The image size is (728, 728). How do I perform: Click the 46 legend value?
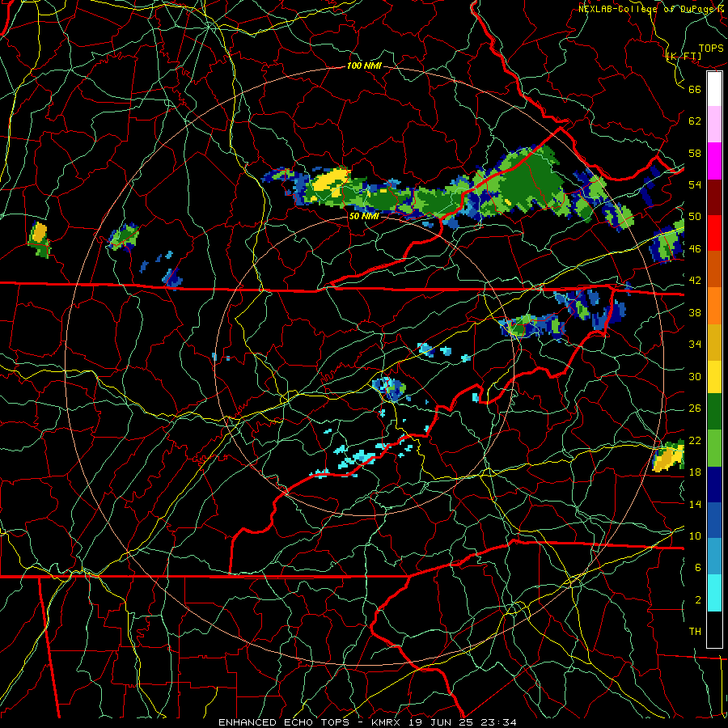695,249
